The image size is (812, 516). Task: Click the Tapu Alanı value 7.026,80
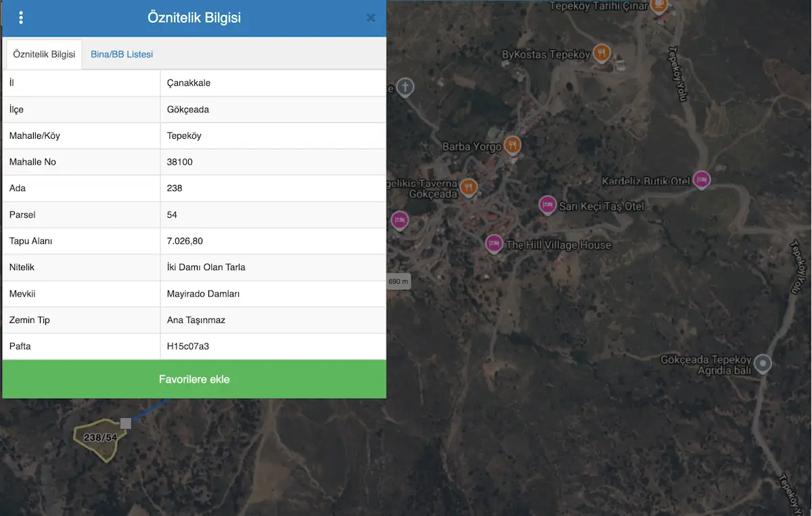pos(185,241)
